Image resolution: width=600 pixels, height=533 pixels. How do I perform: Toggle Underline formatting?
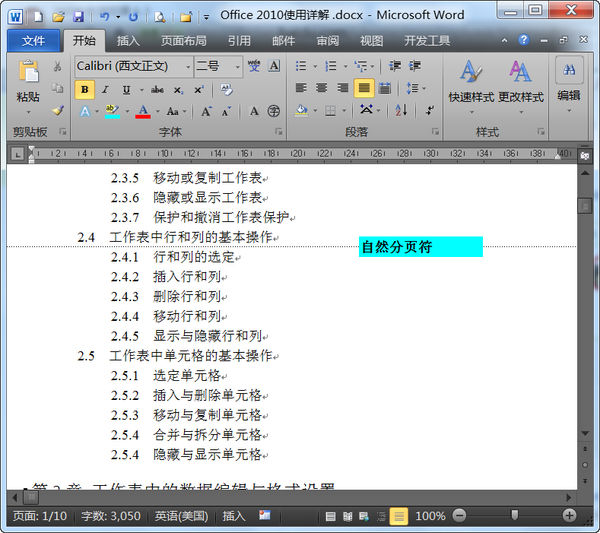126,90
